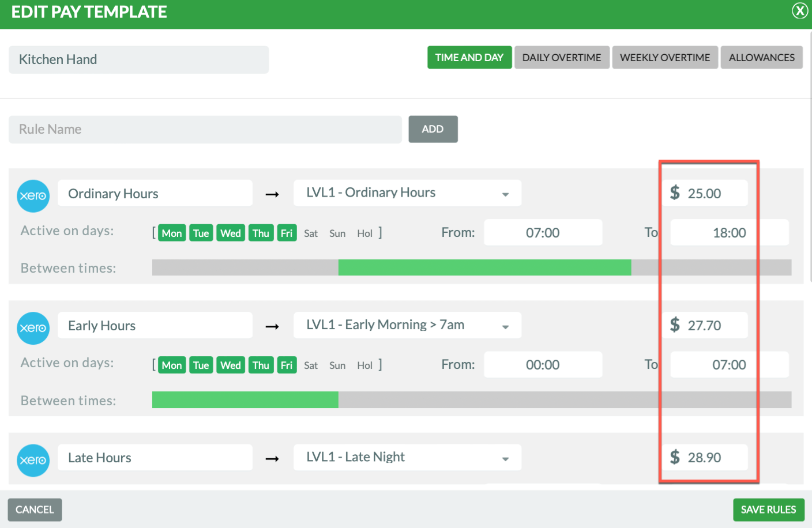812x528 pixels.
Task: Open the LVL1 - Early Morning > 7am dropdown
Action: click(407, 325)
